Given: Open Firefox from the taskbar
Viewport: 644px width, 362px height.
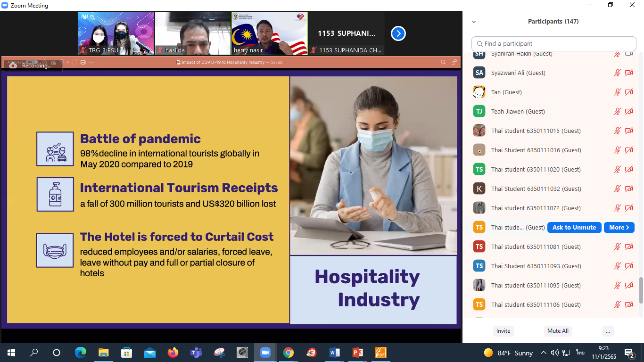Looking at the screenshot, I should (173, 353).
